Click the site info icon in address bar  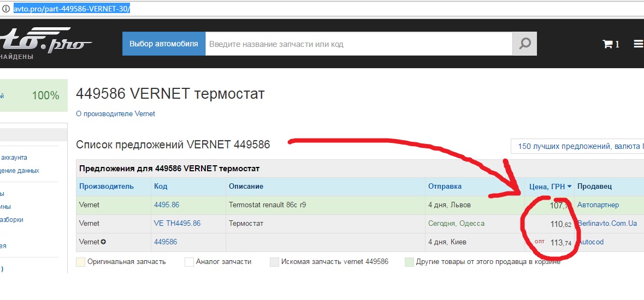[x=6, y=9]
